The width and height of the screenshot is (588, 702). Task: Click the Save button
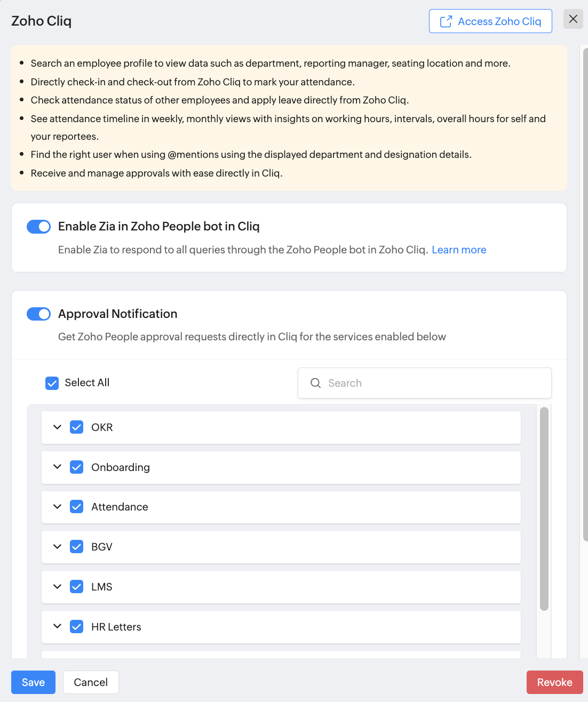(33, 682)
